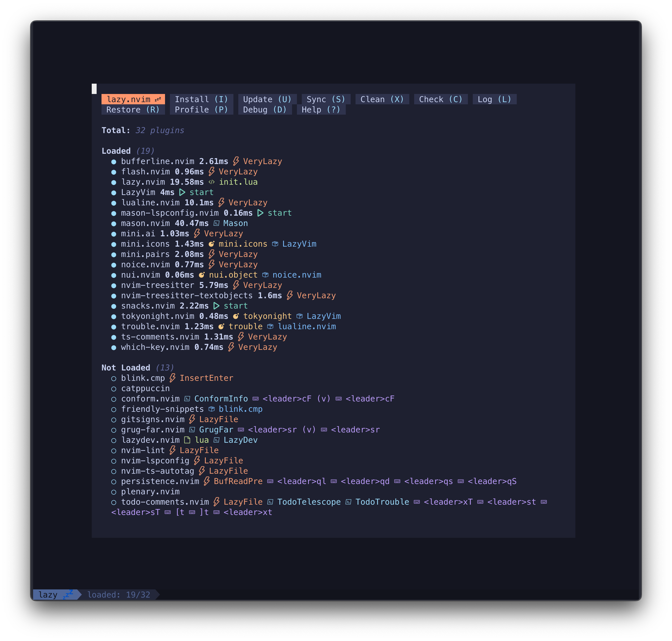Click the Loaded (19) section header
This screenshot has width=672, height=641.
coord(128,151)
